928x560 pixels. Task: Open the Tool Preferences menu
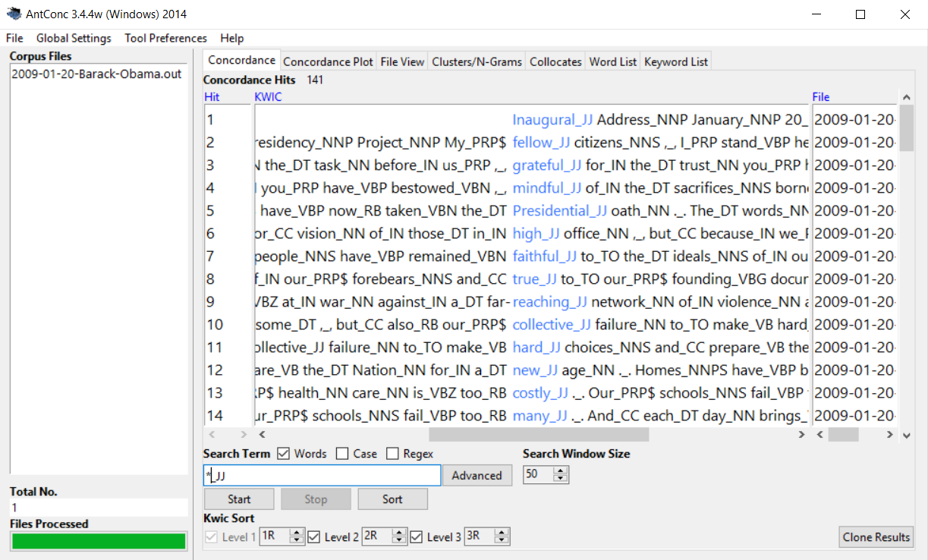pos(165,38)
